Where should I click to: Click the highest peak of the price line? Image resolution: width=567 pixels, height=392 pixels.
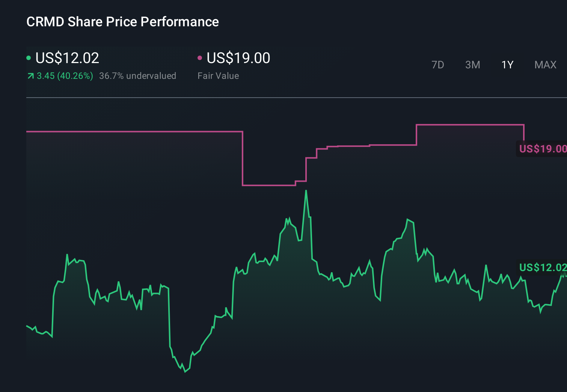pyautogui.click(x=306, y=191)
